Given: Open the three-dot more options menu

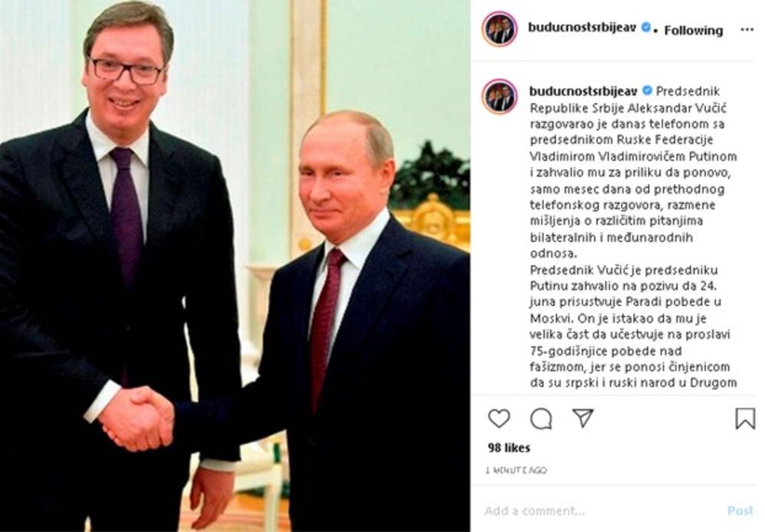Looking at the screenshot, I should pyautogui.click(x=747, y=30).
